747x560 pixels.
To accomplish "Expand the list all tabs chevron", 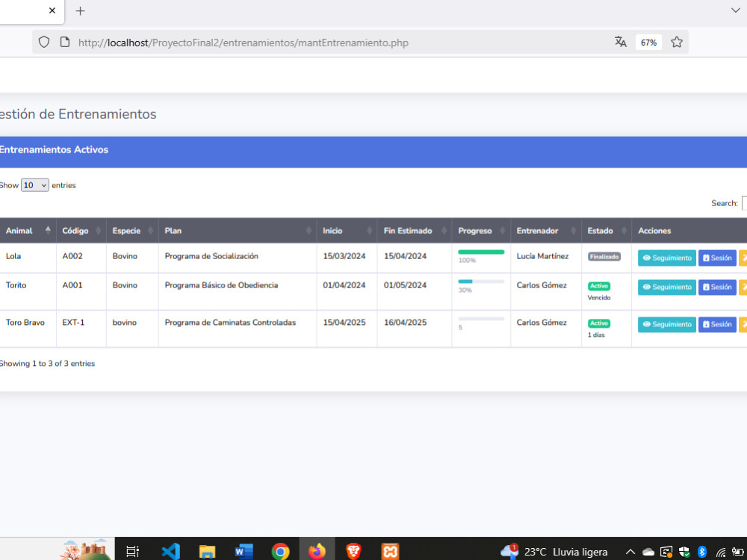I will click(x=735, y=10).
